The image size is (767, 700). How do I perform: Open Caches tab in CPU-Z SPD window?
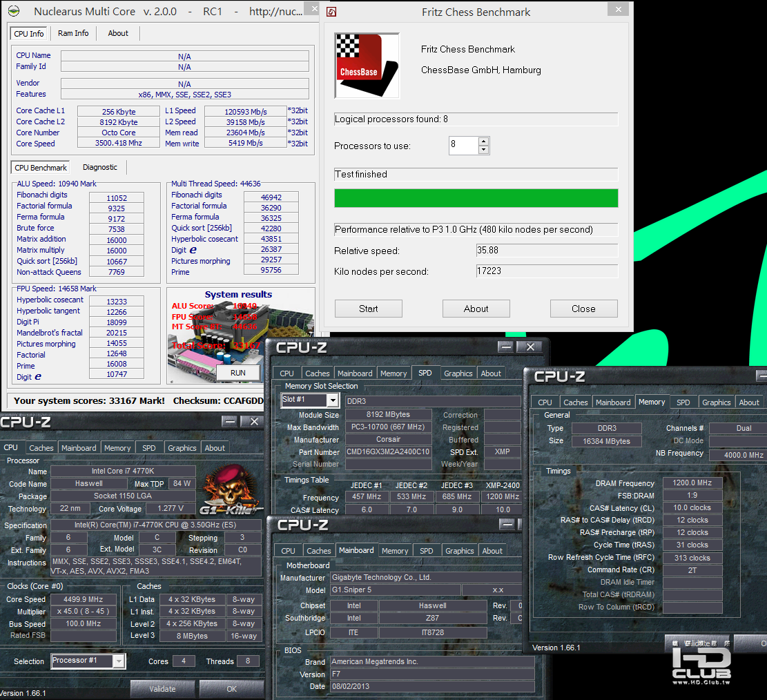(x=318, y=373)
